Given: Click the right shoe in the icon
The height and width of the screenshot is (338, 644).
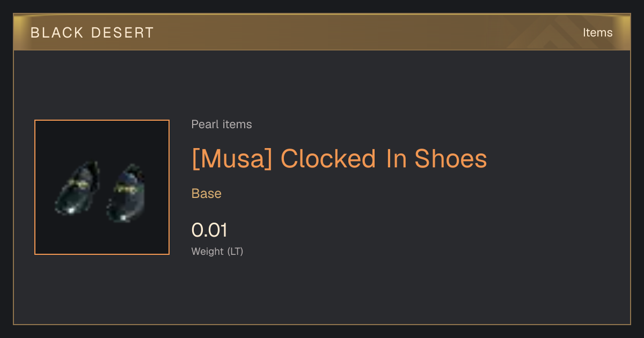Looking at the screenshot, I should pyautogui.click(x=126, y=194).
